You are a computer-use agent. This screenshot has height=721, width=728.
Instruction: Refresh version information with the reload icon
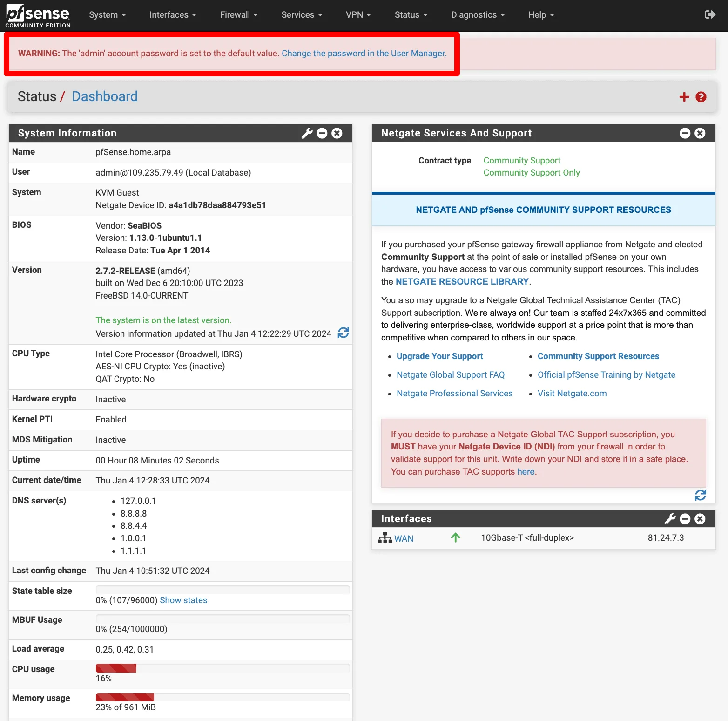pos(343,333)
